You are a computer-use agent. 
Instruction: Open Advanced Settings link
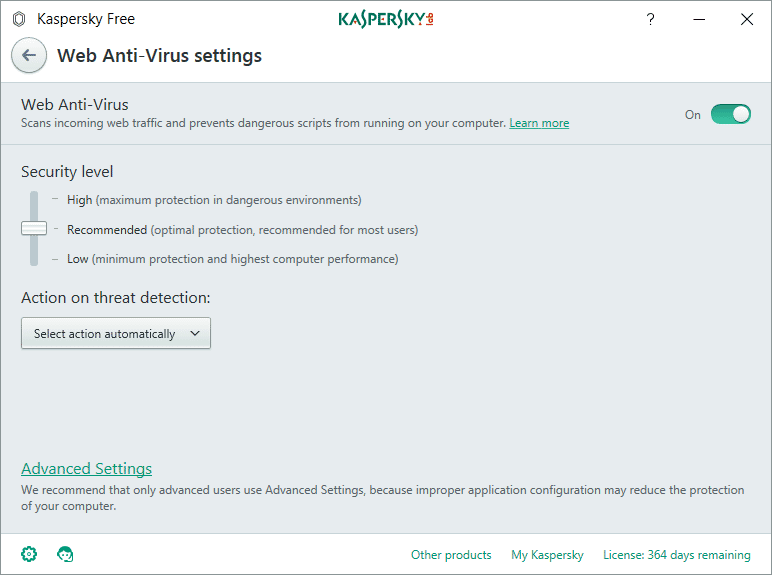[x=86, y=469]
